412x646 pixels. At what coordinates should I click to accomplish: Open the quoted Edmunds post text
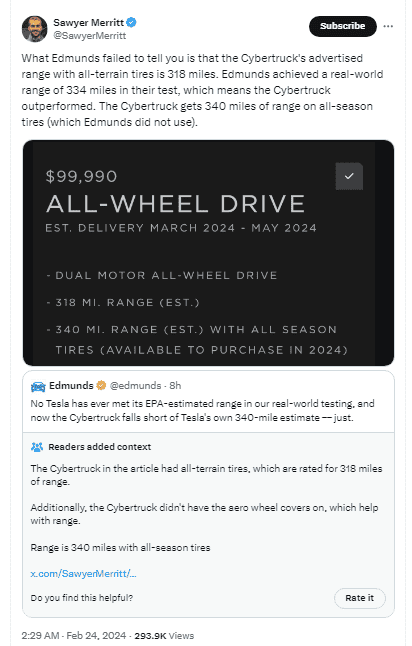202,411
